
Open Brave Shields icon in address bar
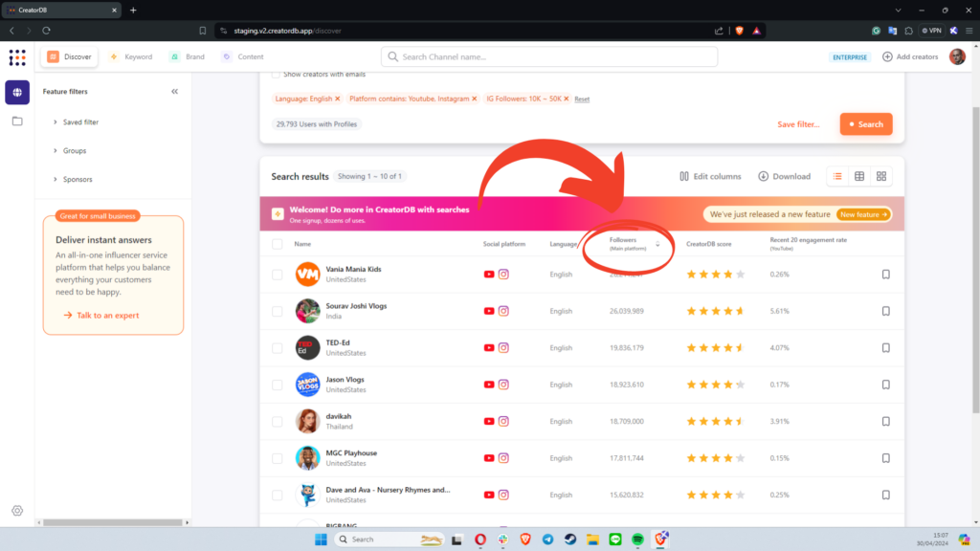coord(740,31)
